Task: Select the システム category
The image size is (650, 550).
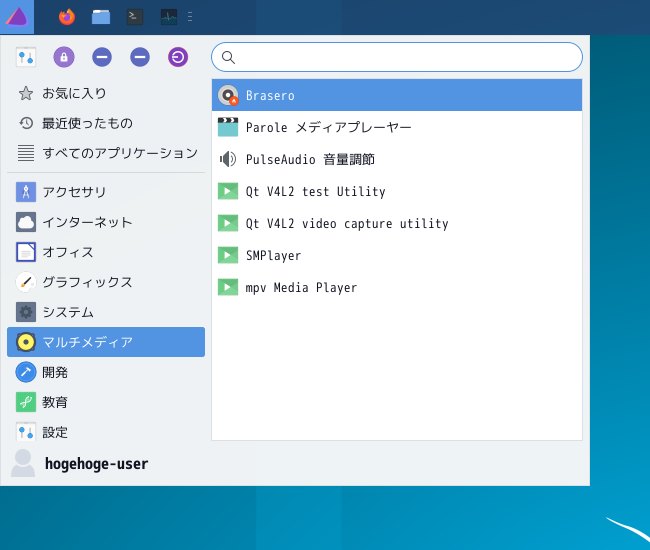Action: (x=106, y=312)
